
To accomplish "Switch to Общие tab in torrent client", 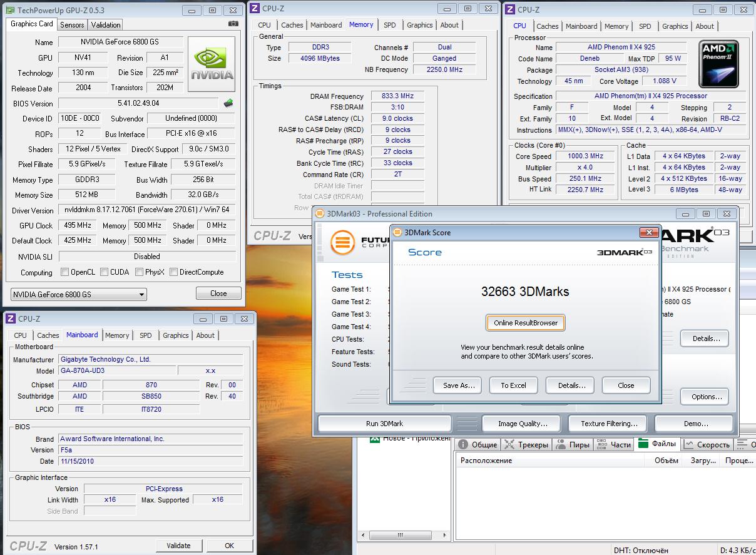I will [478, 444].
